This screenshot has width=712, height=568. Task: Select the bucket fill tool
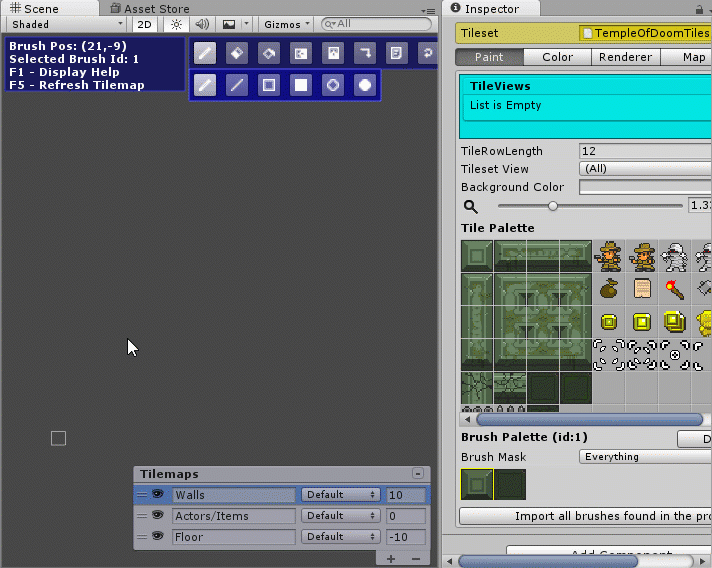(x=268, y=52)
